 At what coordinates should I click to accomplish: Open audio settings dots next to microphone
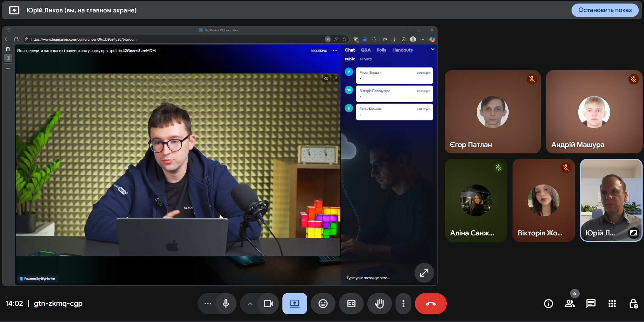pyautogui.click(x=208, y=304)
